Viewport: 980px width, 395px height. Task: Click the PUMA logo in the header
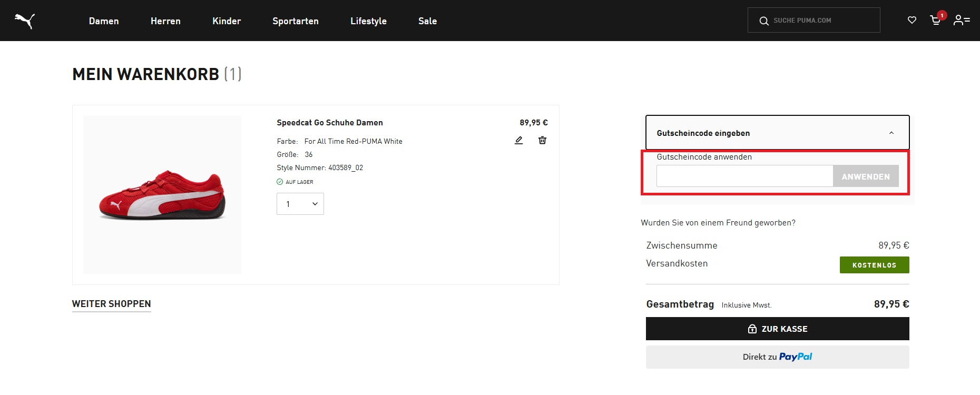click(25, 21)
